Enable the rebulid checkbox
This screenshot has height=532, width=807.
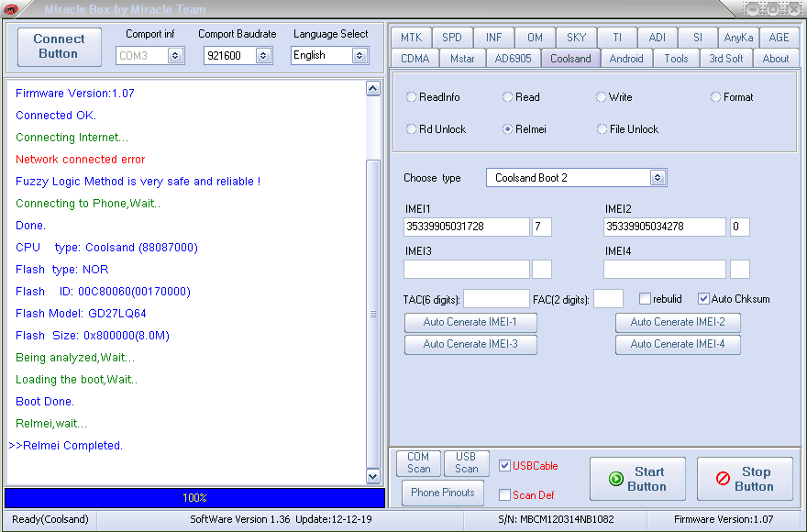[645, 299]
